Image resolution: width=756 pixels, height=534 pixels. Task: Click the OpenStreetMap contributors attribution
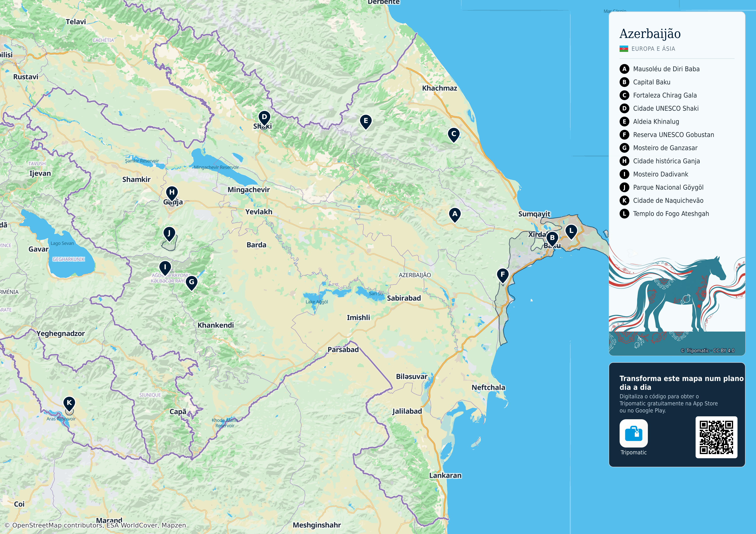[95, 525]
